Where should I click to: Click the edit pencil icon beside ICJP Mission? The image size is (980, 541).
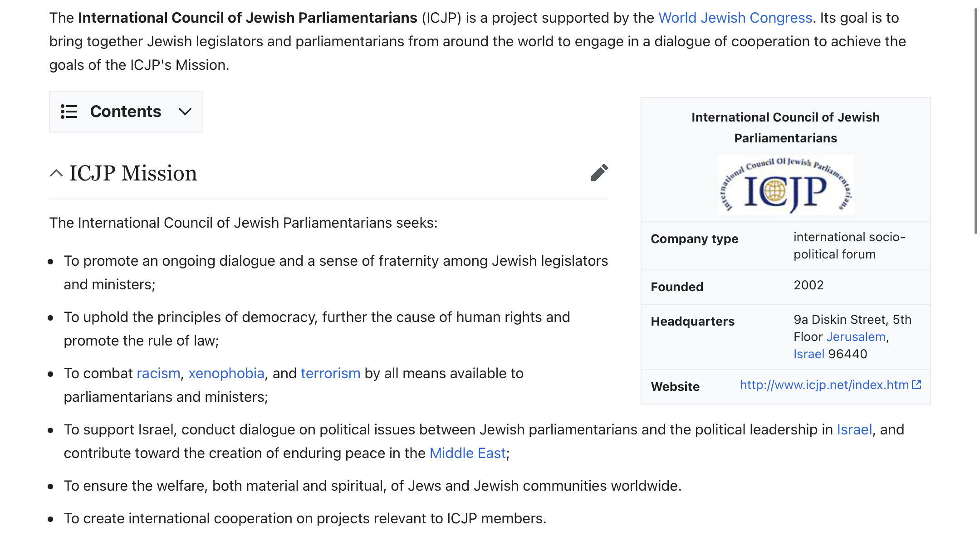tap(599, 173)
